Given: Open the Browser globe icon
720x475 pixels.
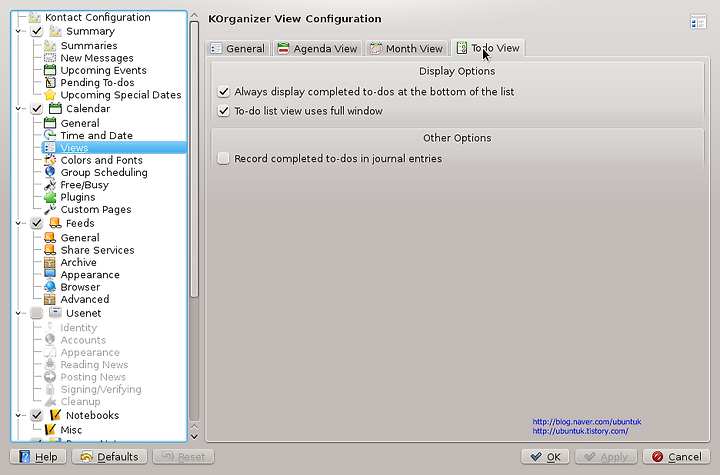Looking at the screenshot, I should pos(50,287).
